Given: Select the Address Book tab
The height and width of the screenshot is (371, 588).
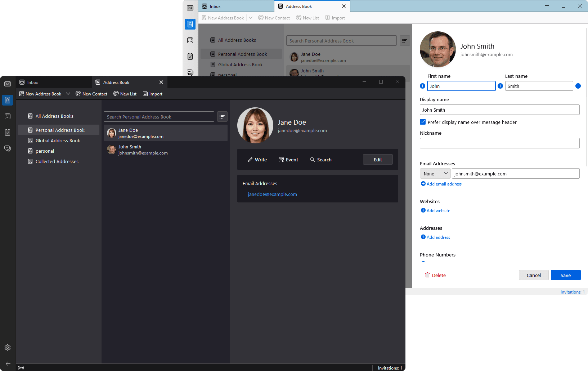Looking at the screenshot, I should [116, 82].
